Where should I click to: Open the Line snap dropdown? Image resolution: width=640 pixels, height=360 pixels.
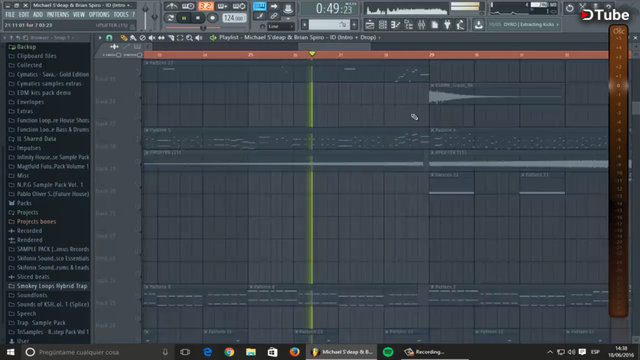click(x=281, y=27)
